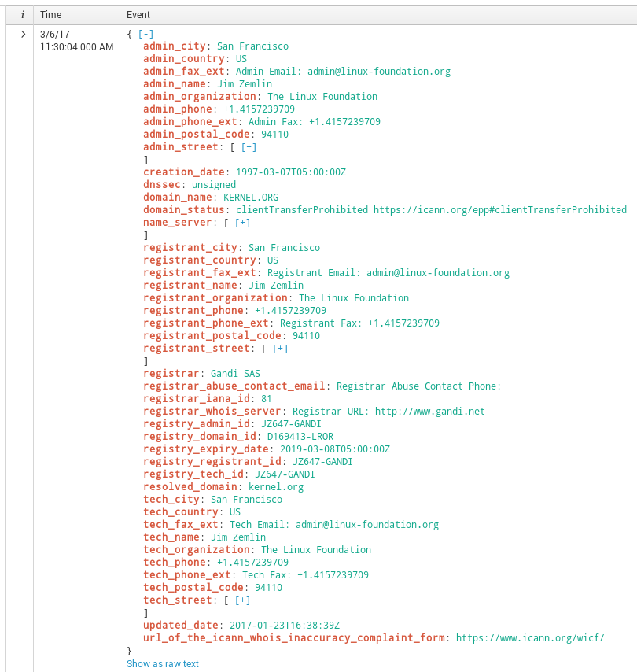The image size is (637, 672).
Task: Click the registrar value Gandi SAS
Action: [235, 374]
